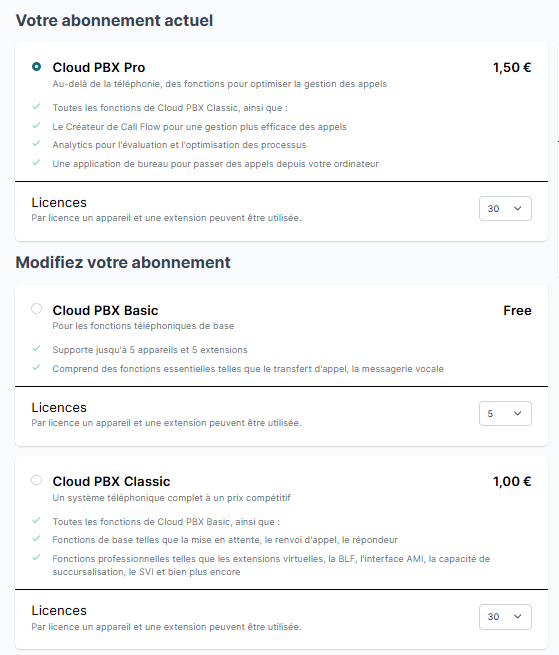The image size is (559, 655).
Task: Click the 1,00 € Classic price
Action: point(512,481)
